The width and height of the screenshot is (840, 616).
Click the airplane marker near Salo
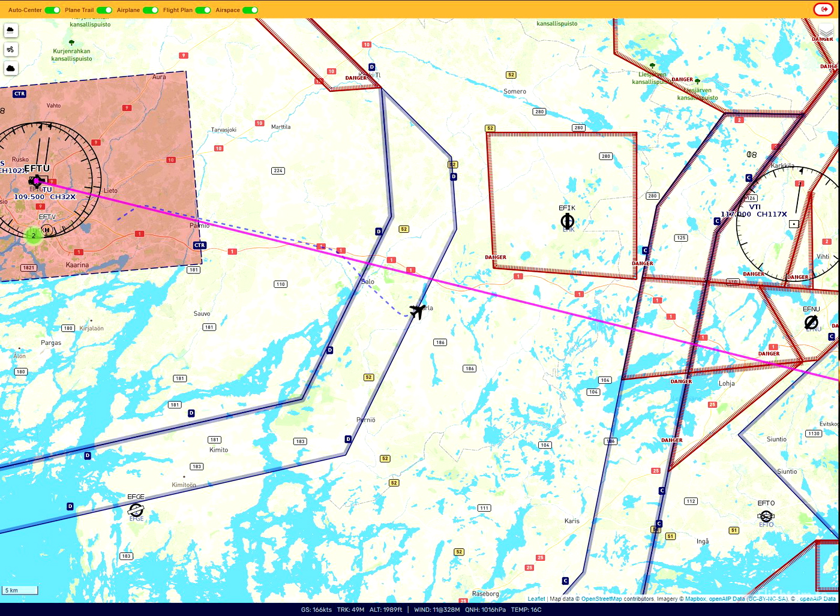pos(417,311)
